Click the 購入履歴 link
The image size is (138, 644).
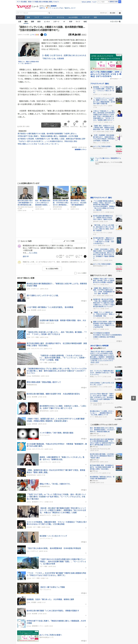(x=112, y=13)
